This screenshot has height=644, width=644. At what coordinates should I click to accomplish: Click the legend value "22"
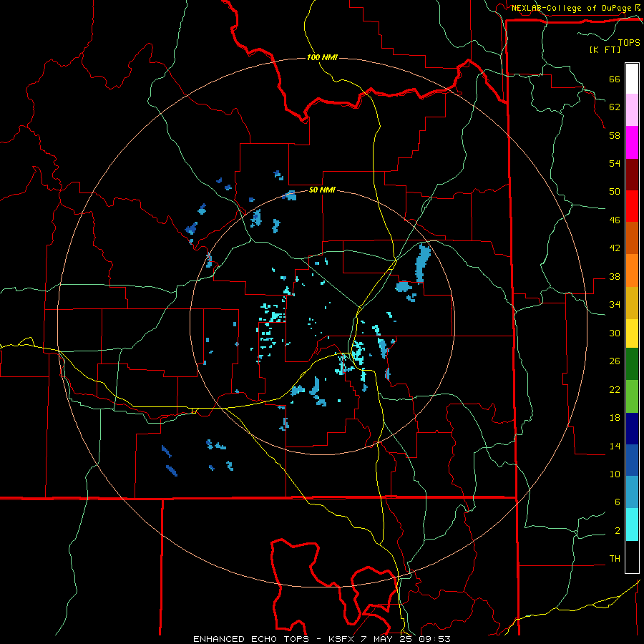click(615, 389)
